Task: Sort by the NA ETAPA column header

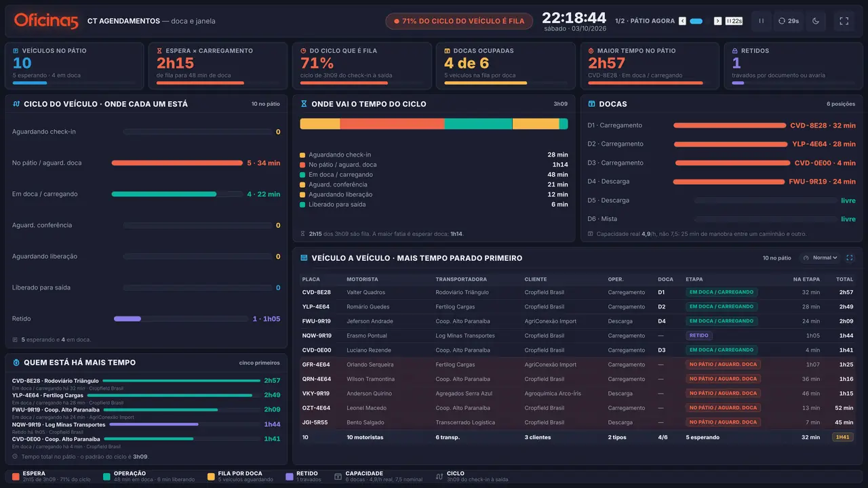Action: click(807, 279)
